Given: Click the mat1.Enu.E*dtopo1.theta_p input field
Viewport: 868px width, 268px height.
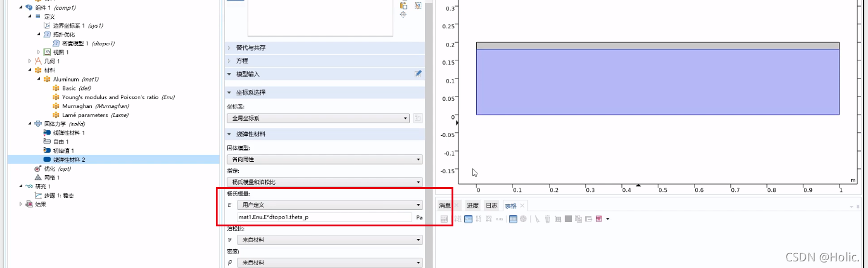Looking at the screenshot, I should pos(324,217).
